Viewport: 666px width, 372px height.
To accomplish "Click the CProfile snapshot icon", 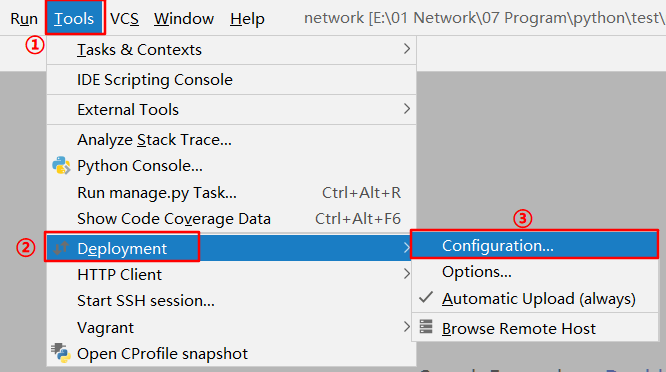I will (x=61, y=353).
